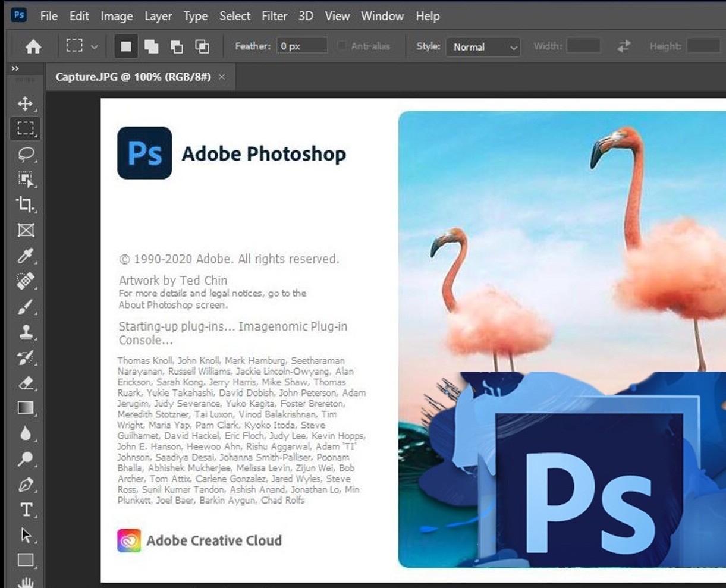Swap Width and Height values button
Screen dimensions: 726x588
(624, 46)
